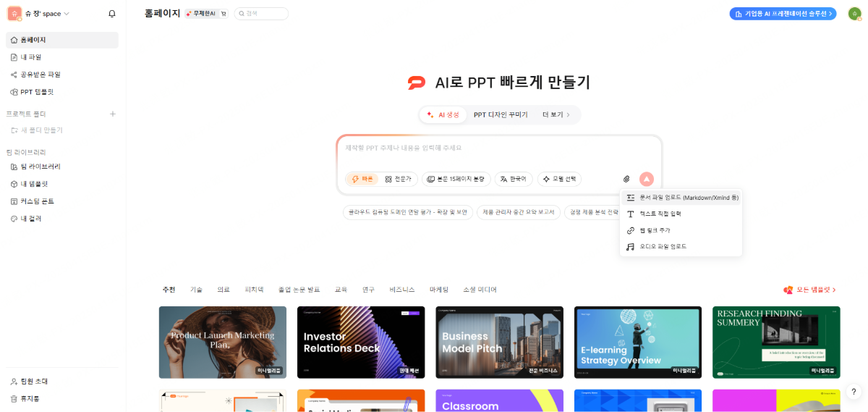Screen dimensions: 868x412
Task: Open 내 템플릿 in the sidebar
Action: [62, 184]
